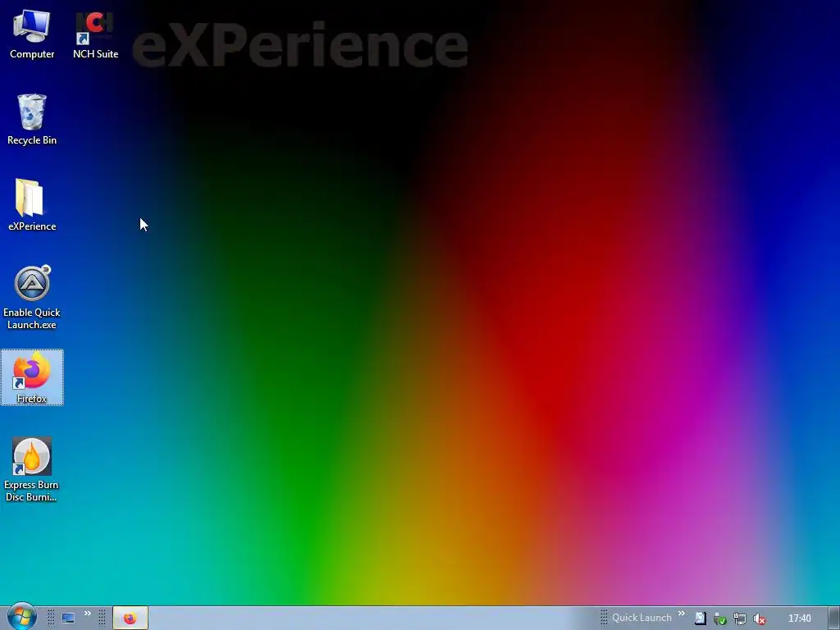Expand the left quick launch overflow chevron

point(87,614)
